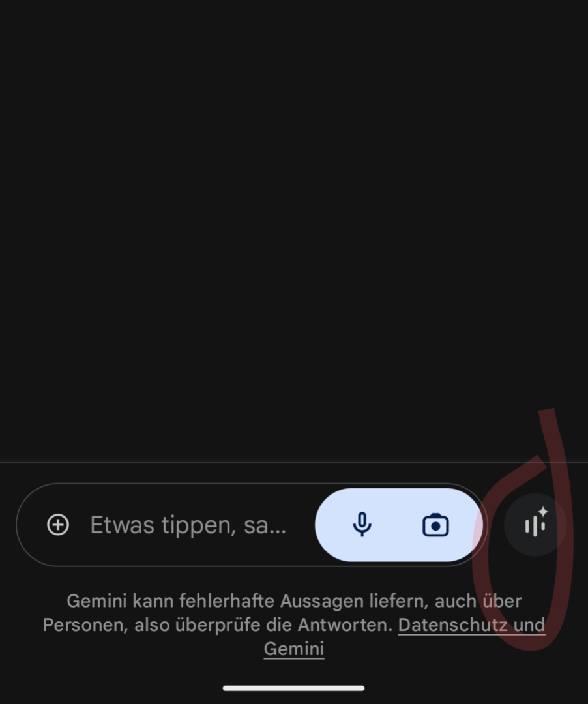Open the camera icon in the input bar
Viewport: 588px width, 704px height.
435,525
